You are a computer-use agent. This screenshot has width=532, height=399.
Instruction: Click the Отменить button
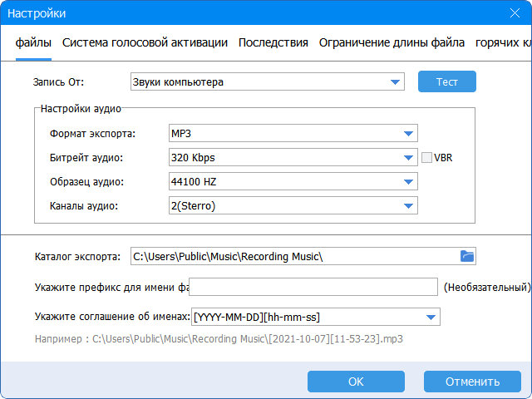tap(472, 382)
